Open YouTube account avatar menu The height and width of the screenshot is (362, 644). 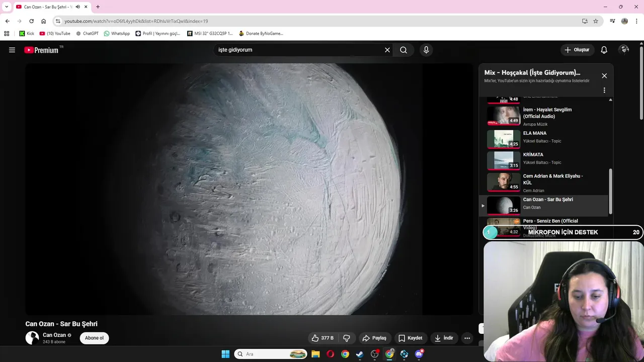pyautogui.click(x=624, y=49)
